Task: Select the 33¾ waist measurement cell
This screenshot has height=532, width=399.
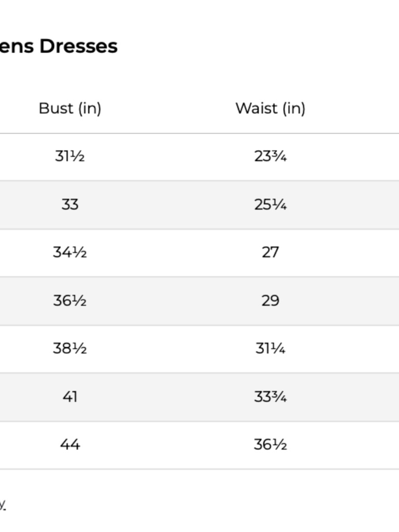Action: (x=270, y=397)
